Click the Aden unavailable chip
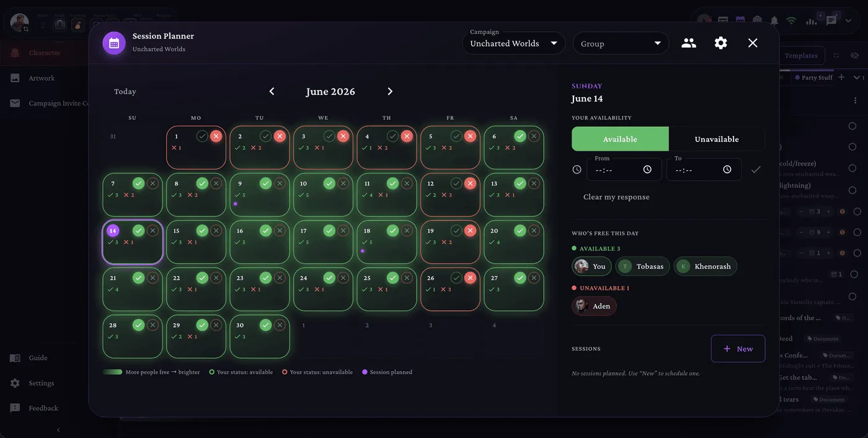 [x=594, y=306]
